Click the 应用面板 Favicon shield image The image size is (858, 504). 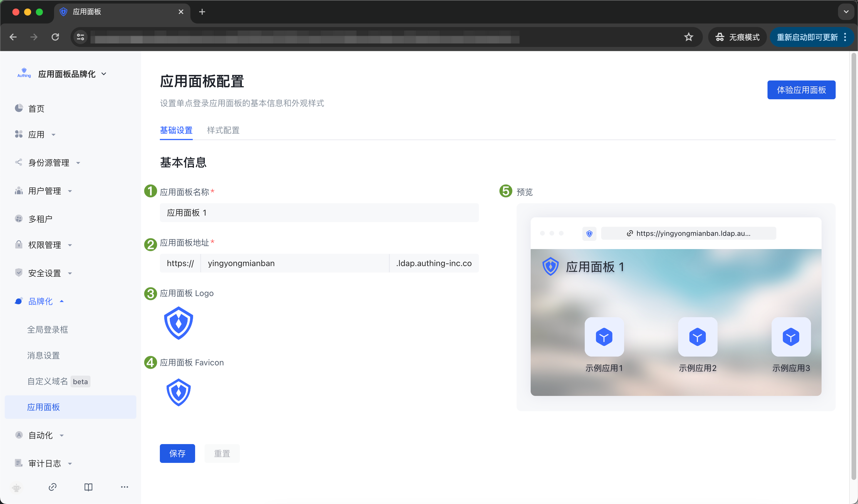pyautogui.click(x=178, y=392)
